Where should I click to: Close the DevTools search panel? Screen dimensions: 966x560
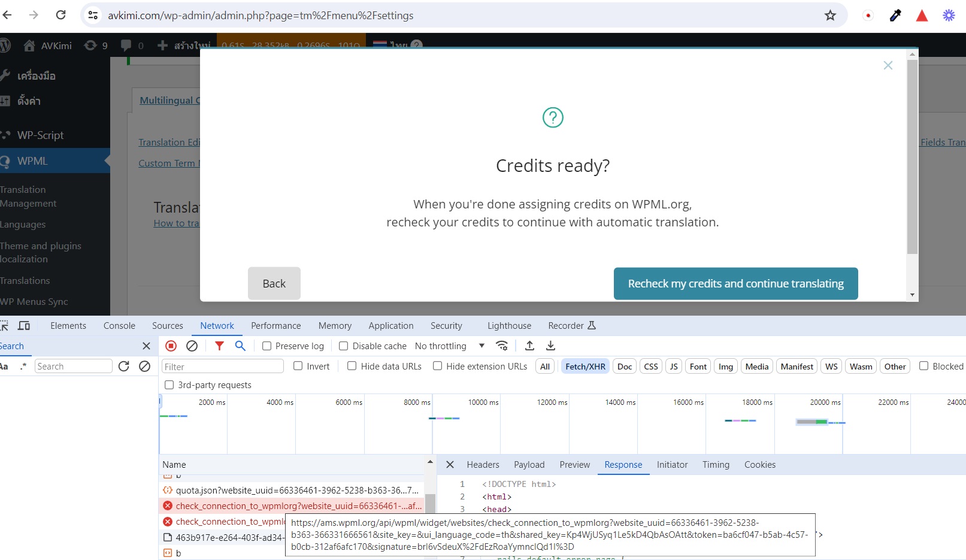point(146,346)
